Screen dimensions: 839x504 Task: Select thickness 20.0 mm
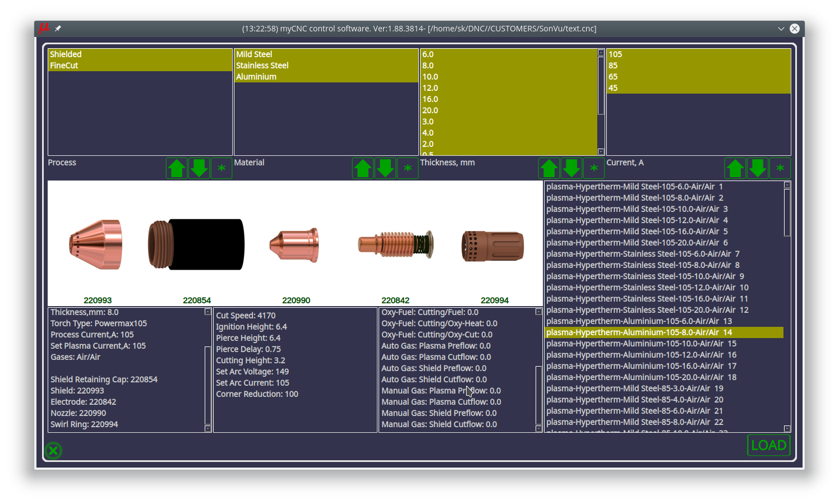[509, 110]
